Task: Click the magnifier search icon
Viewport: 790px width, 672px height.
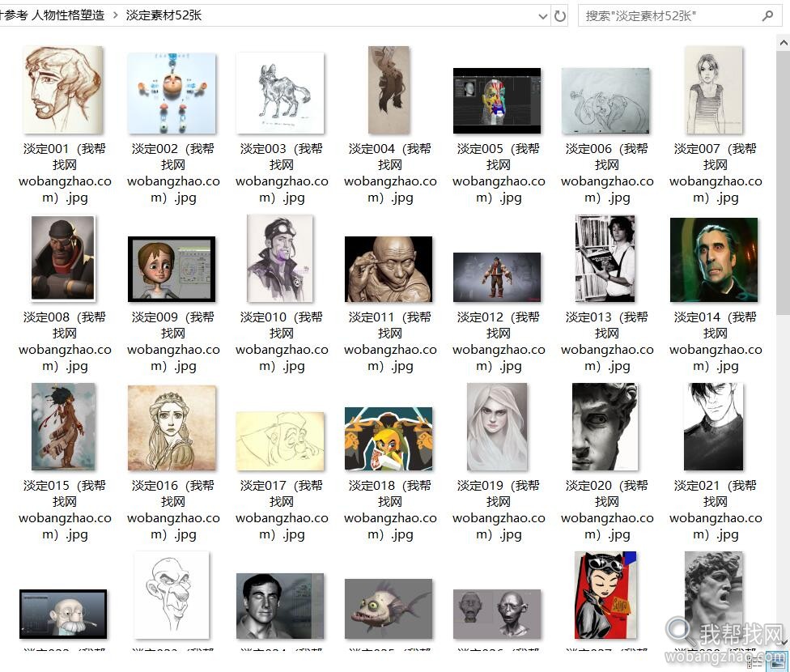Action: 767,16
